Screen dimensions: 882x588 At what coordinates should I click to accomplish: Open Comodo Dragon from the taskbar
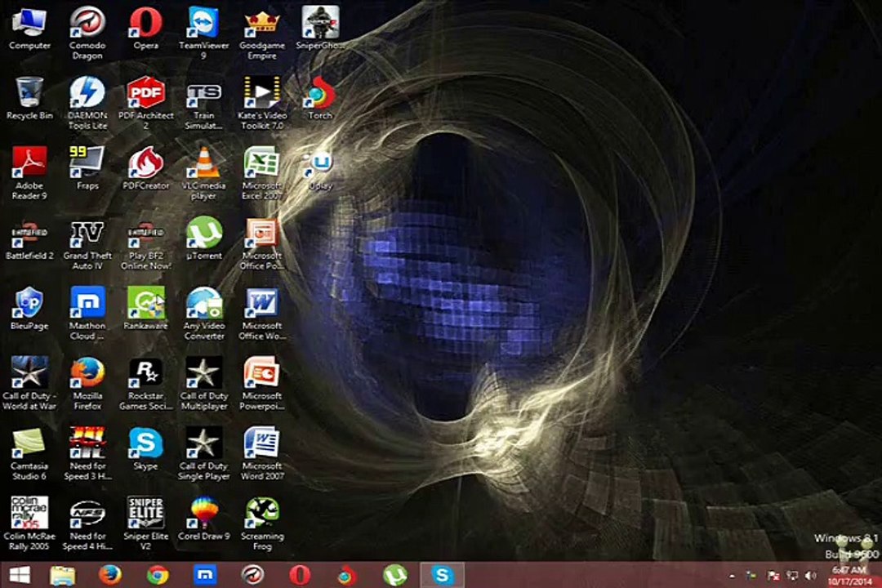pyautogui.click(x=252, y=575)
